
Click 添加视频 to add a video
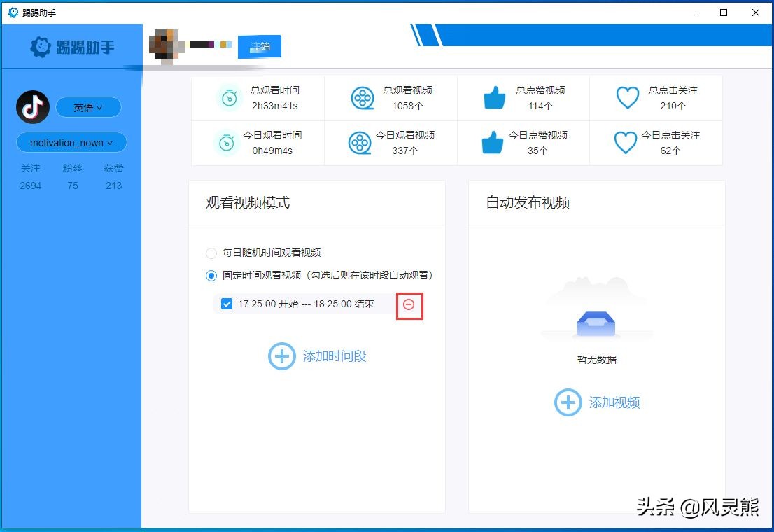click(596, 402)
